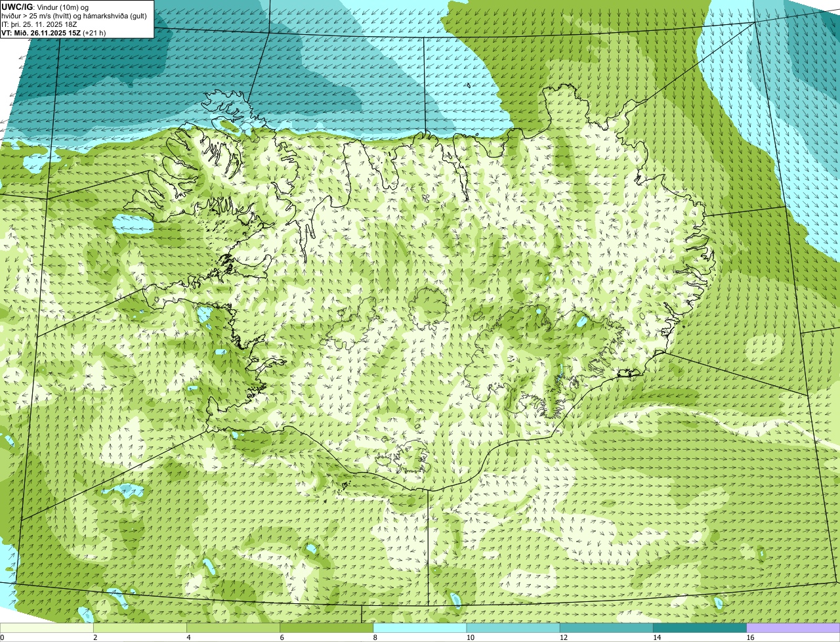
Task: Click the "8" colour scale label
Action: point(375,637)
